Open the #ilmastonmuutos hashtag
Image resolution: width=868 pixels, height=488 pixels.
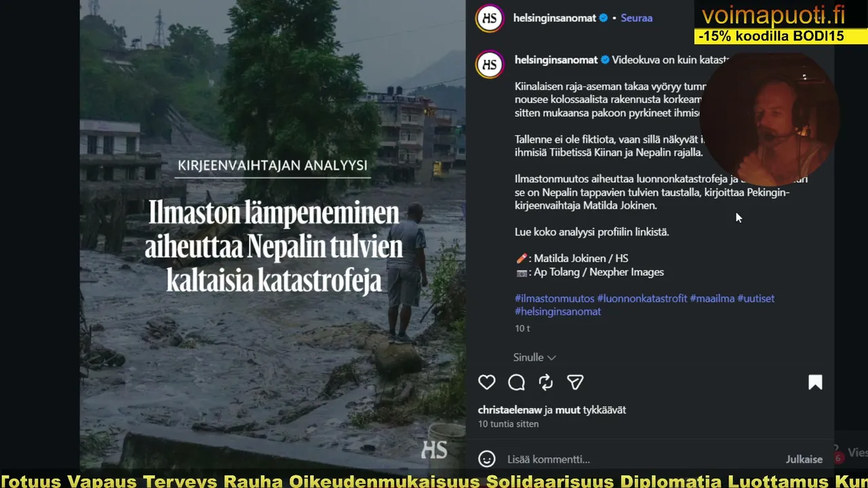pos(555,298)
